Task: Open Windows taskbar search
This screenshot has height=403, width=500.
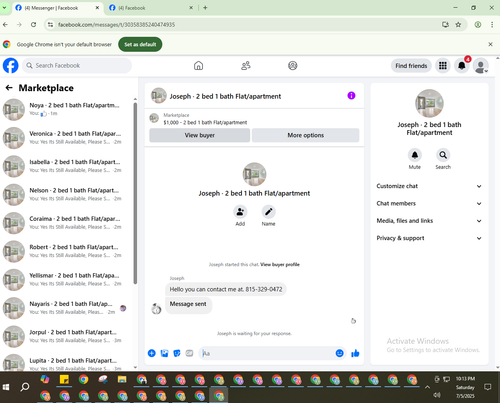Action: tap(25, 387)
